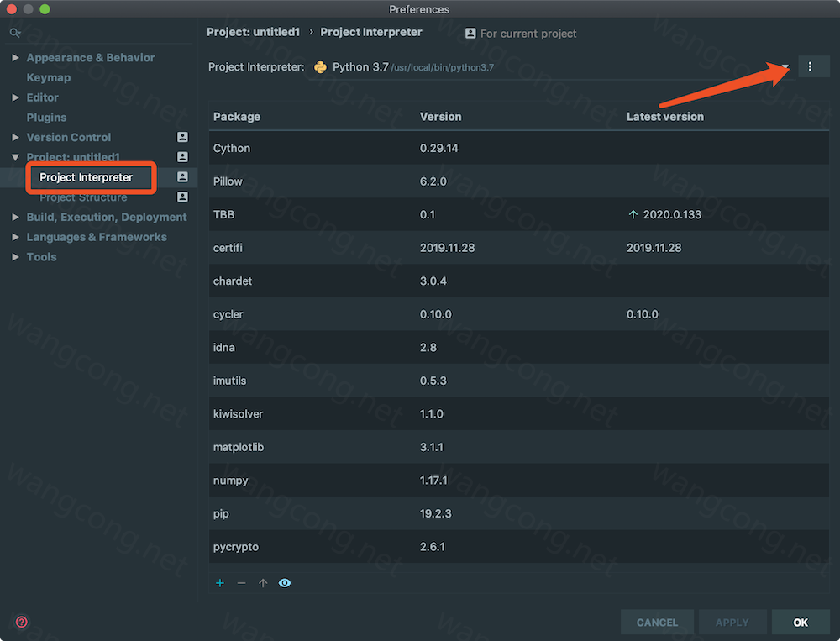Click the numpy version 1.17.1 cell

click(x=433, y=481)
